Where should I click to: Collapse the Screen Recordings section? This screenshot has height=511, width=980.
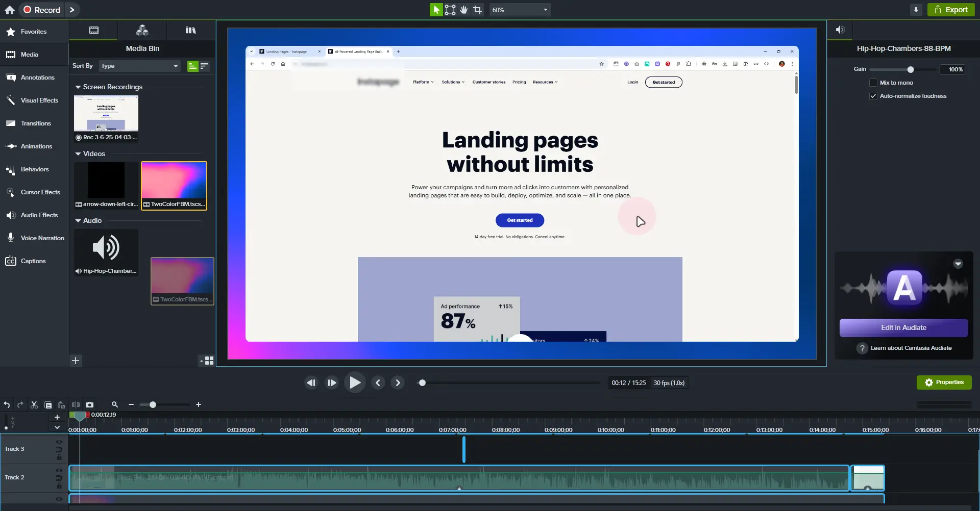coord(78,87)
